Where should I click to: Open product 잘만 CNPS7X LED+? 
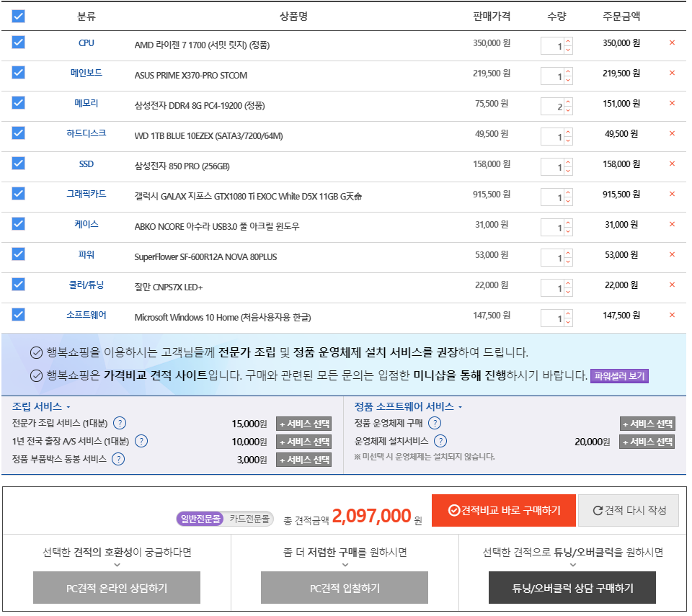click(169, 289)
